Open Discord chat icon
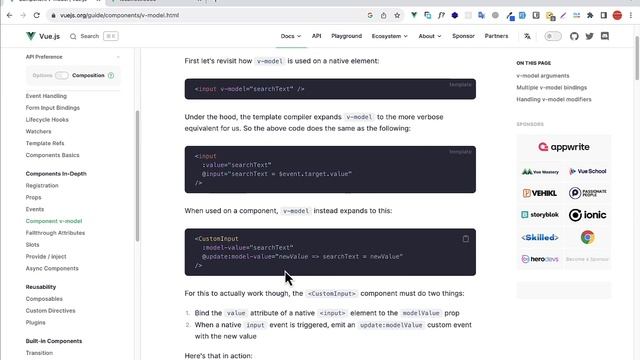This screenshot has height=360, width=640. [x=605, y=36]
